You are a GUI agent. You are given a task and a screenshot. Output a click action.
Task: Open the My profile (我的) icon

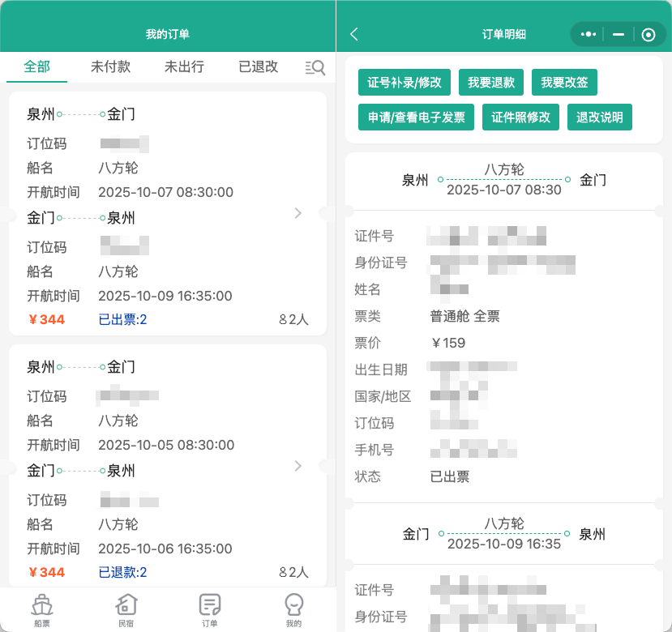pyautogui.click(x=293, y=609)
